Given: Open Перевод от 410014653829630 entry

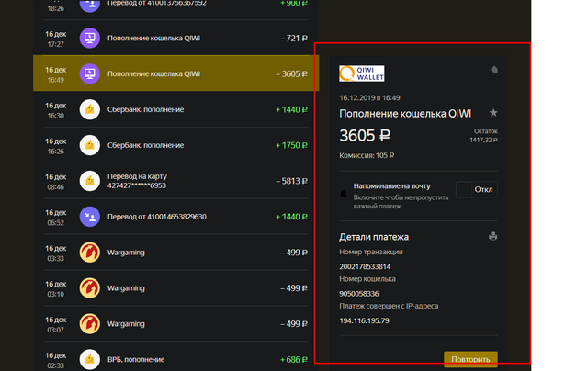Looking at the screenshot, I should click(x=175, y=217).
